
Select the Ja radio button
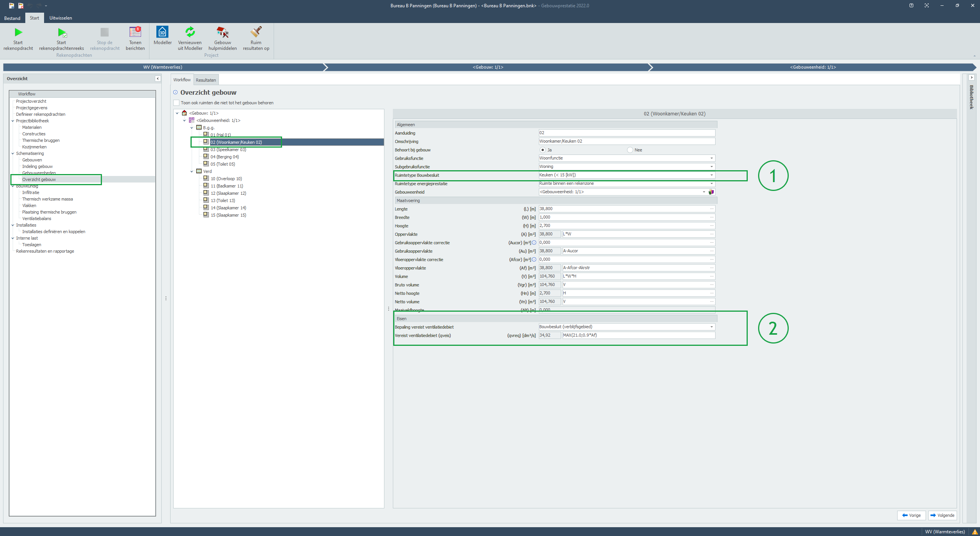click(x=542, y=150)
